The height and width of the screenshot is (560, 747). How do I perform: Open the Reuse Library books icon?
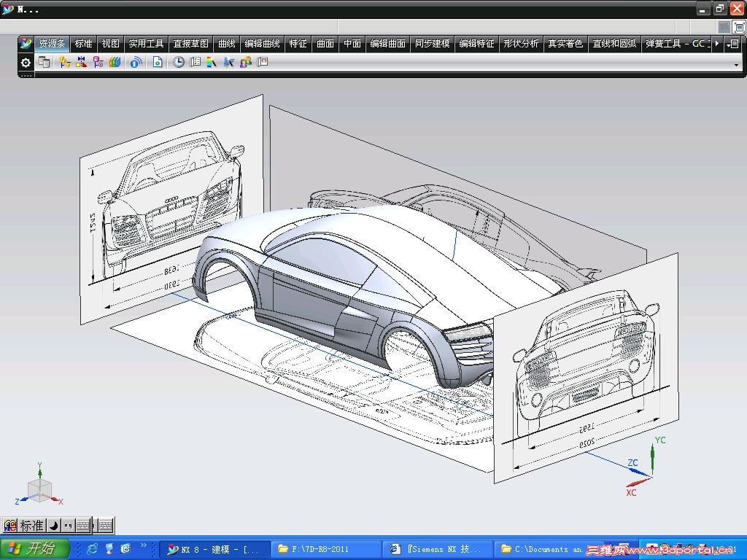click(115, 62)
